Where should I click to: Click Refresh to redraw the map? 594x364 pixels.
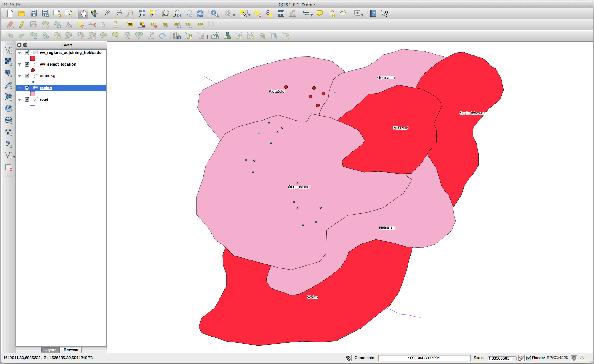point(200,13)
